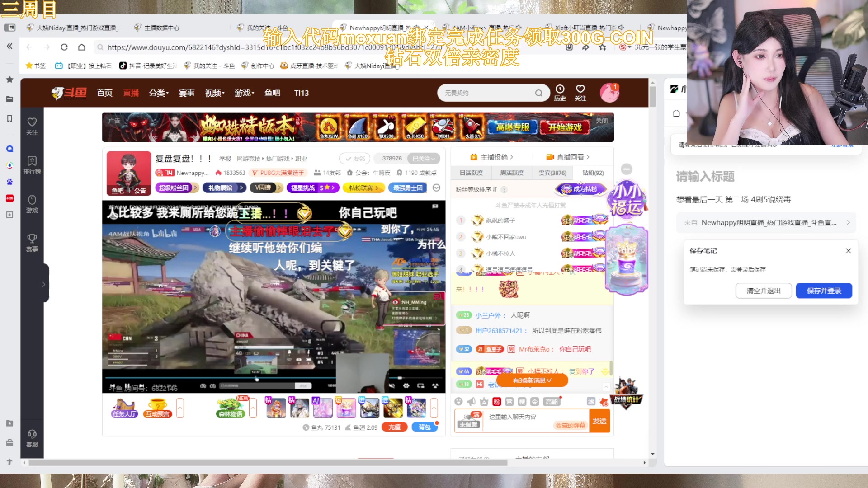Open the 抖音 bookmark in the bookmarks bar

click(148, 66)
